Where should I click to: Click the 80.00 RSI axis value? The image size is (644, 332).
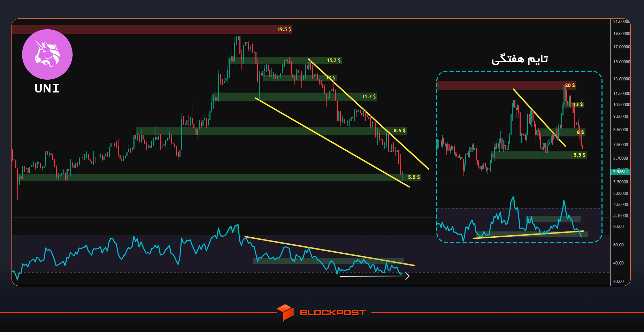[x=618, y=227]
